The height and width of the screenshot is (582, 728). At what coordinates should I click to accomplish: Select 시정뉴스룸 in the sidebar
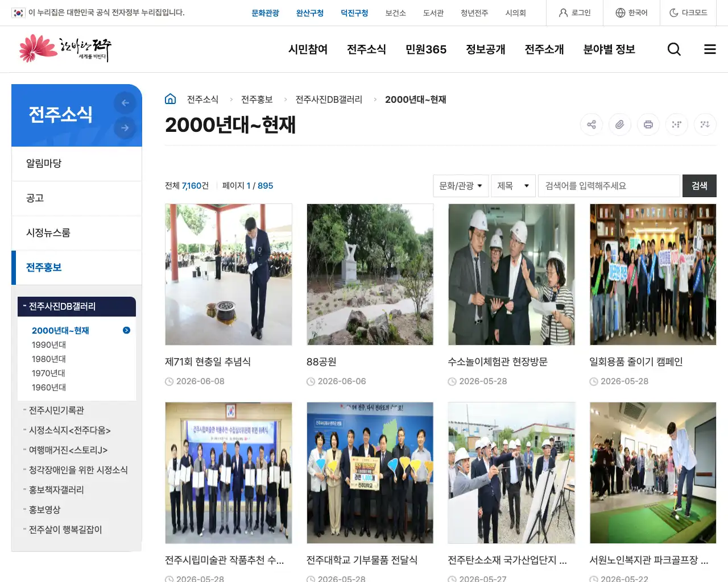[x=77, y=233]
